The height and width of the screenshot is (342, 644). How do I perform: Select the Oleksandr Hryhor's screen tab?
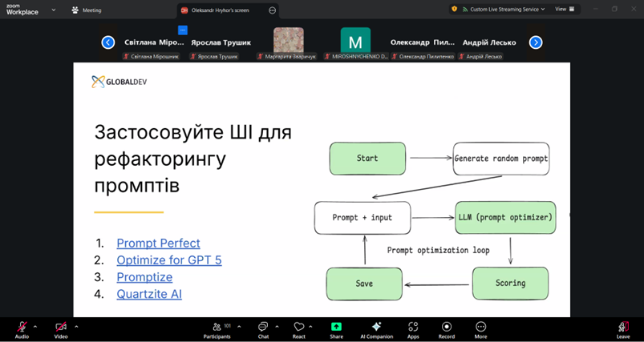pyautogui.click(x=222, y=10)
